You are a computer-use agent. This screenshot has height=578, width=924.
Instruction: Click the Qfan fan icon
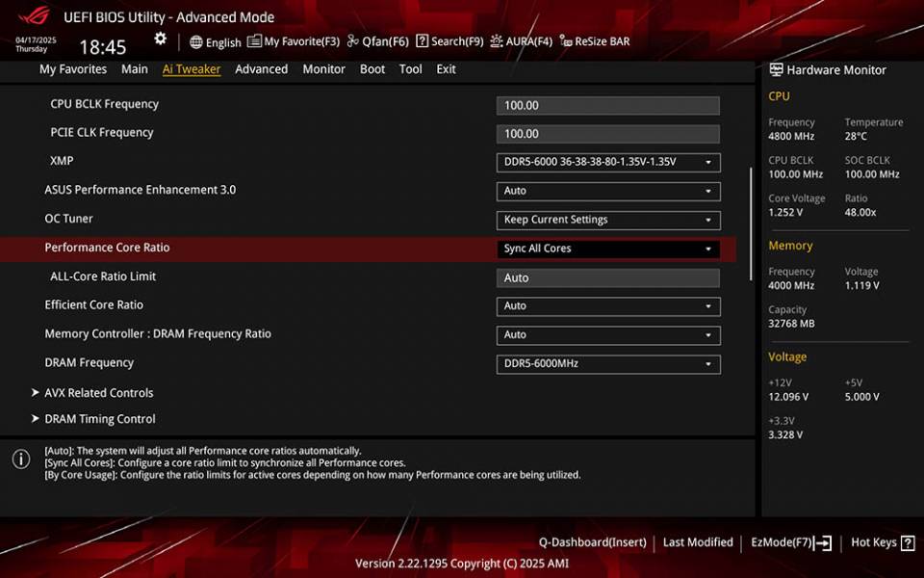(x=352, y=40)
